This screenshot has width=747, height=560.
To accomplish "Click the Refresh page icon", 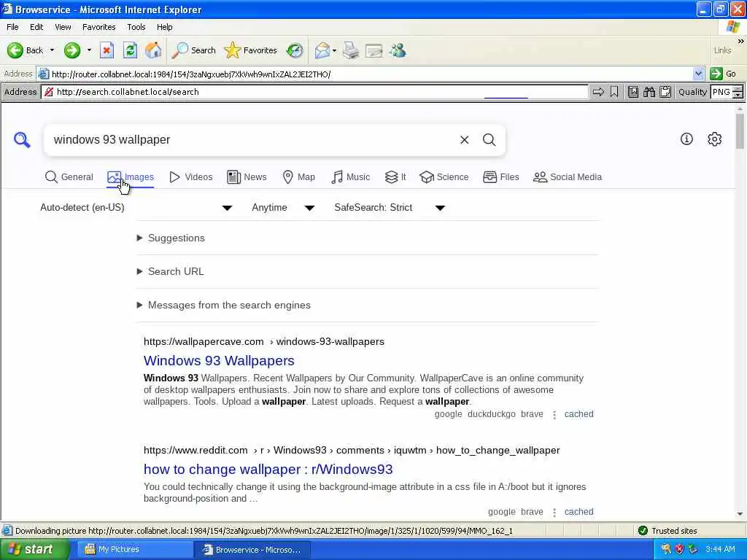I will pyautogui.click(x=130, y=50).
